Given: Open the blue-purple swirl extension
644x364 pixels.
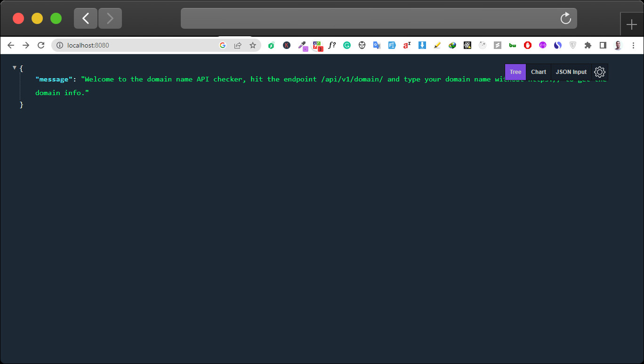Looking at the screenshot, I should tap(558, 45).
